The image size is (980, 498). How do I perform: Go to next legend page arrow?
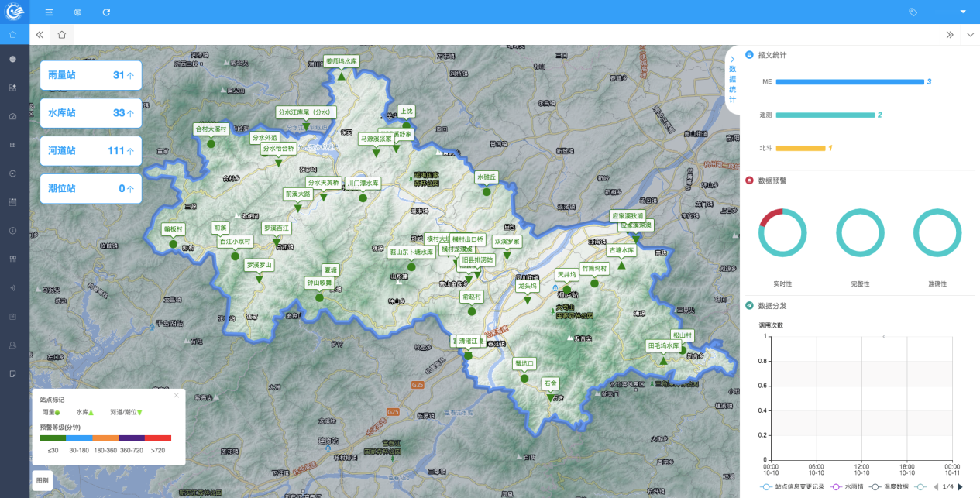coord(961,487)
